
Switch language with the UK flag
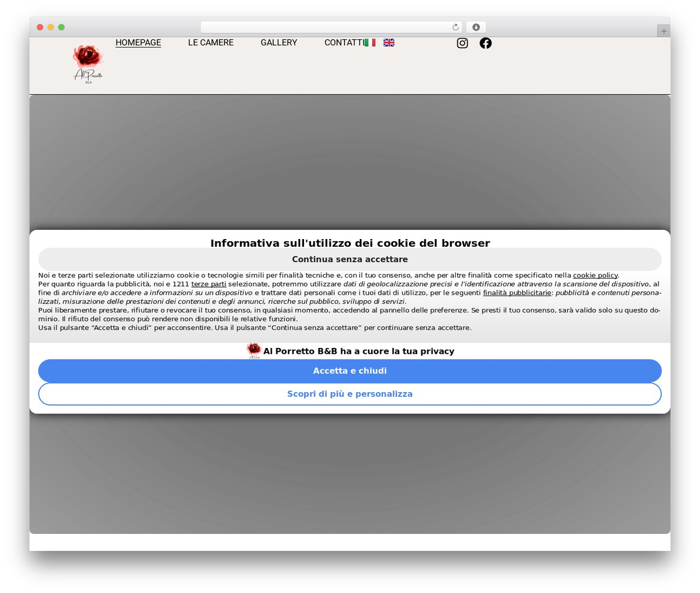click(x=389, y=43)
